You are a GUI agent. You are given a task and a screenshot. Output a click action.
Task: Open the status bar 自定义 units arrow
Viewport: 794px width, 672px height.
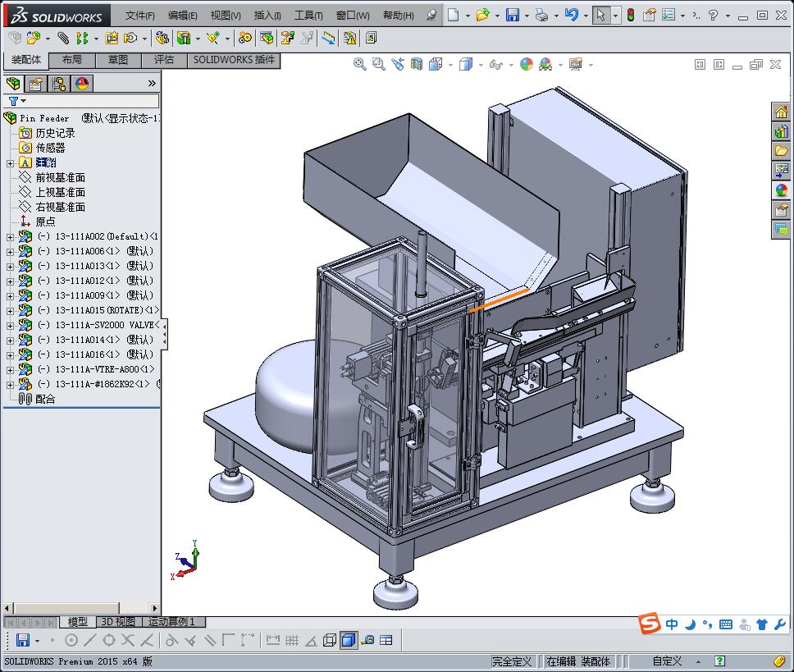coord(698,661)
